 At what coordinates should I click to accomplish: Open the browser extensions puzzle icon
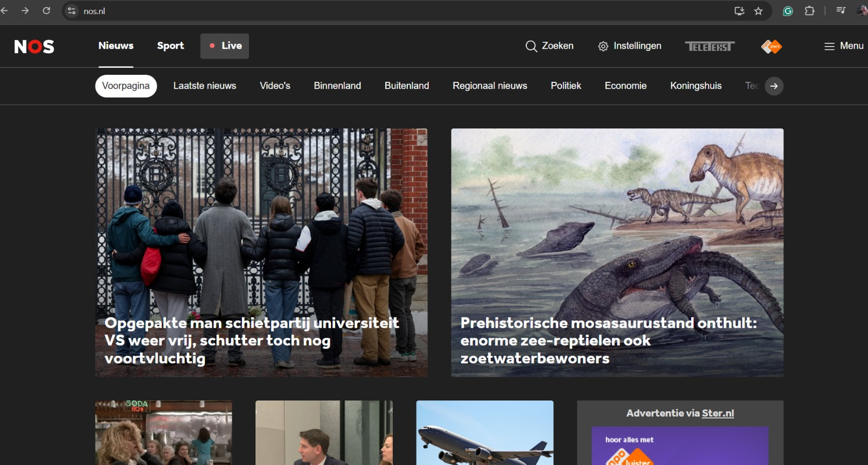tap(809, 11)
